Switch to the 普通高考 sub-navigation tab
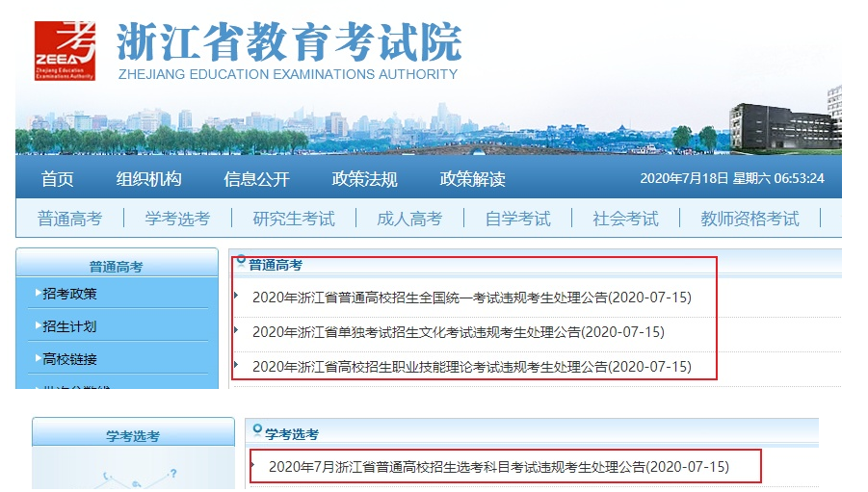 (x=69, y=219)
